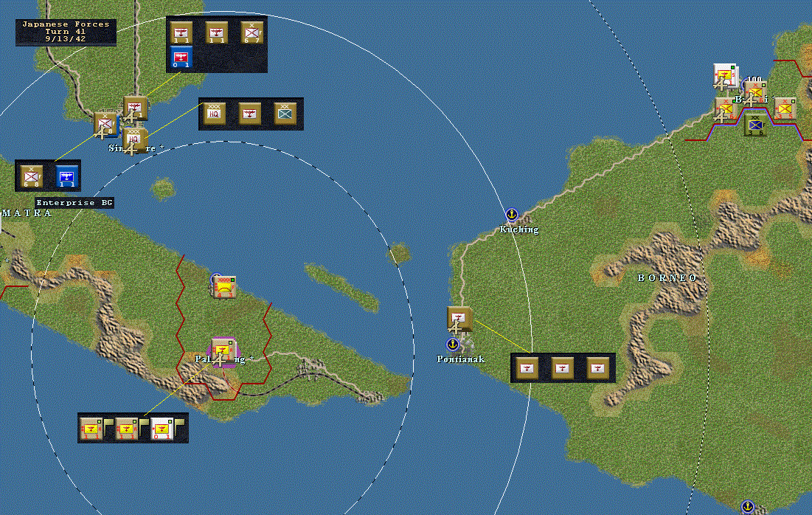Select brigade 6-7 in top stack panel

[252, 32]
